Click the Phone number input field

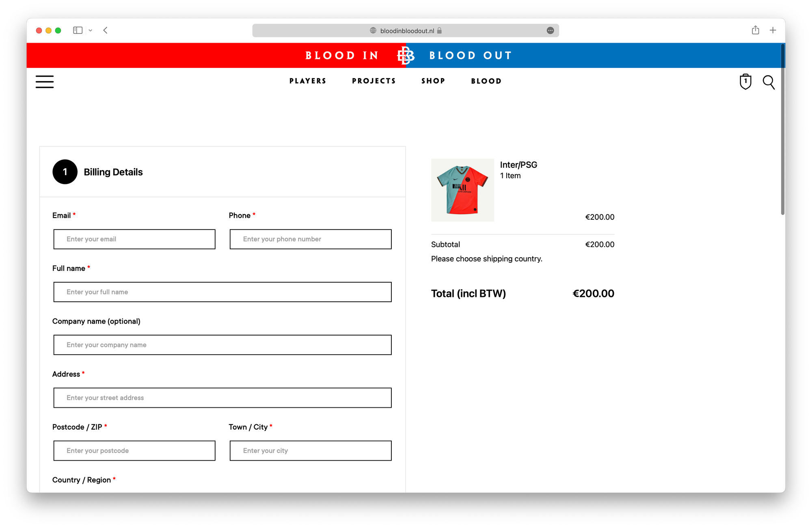[x=311, y=239]
